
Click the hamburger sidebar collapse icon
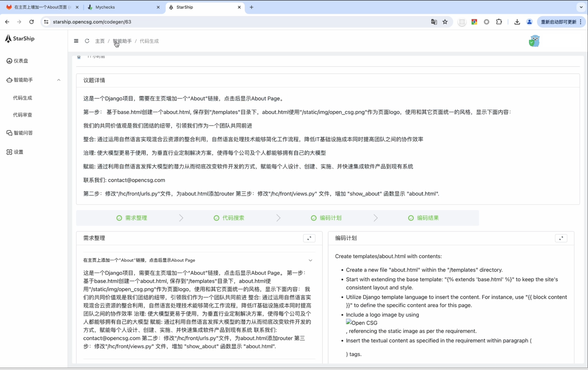[76, 41]
